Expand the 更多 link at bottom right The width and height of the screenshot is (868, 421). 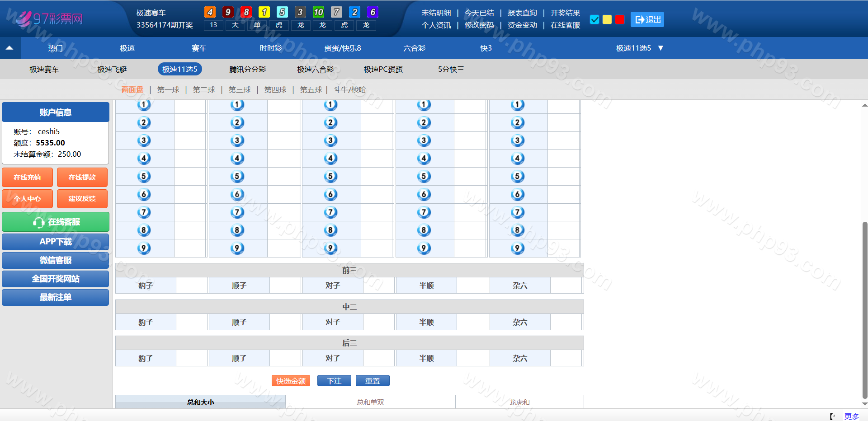pos(851,416)
